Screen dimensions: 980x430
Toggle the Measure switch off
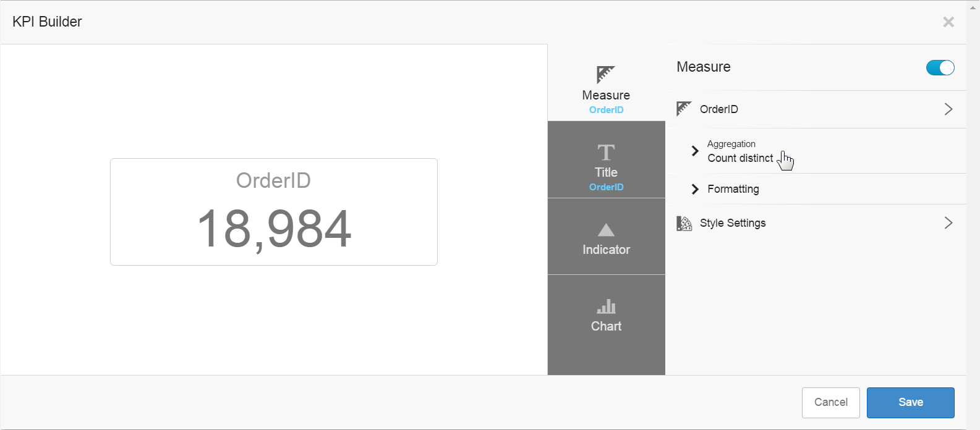[x=940, y=67]
